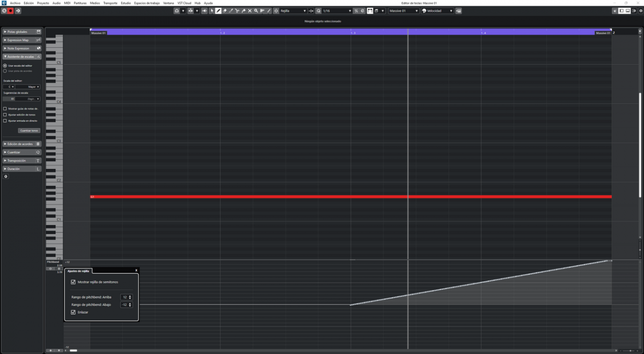Click the Q quantize icon in toolbar
The width and height of the screenshot is (644, 354).
coord(319,11)
